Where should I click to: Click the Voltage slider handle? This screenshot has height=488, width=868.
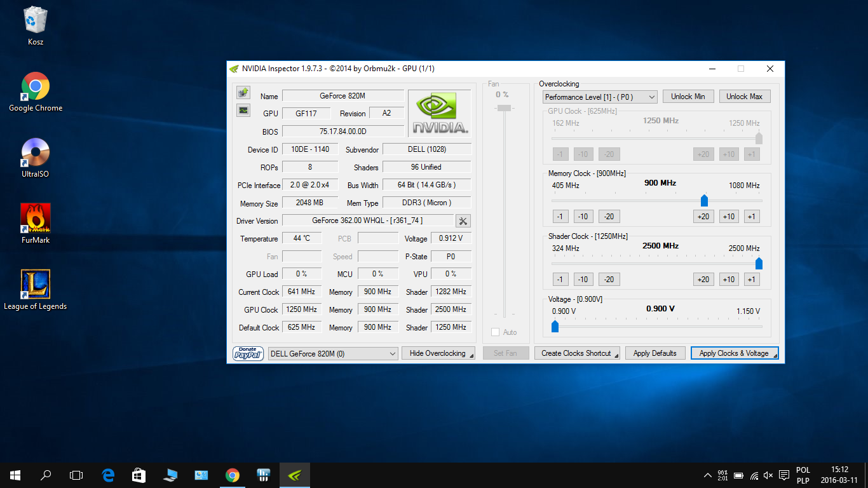pyautogui.click(x=555, y=326)
